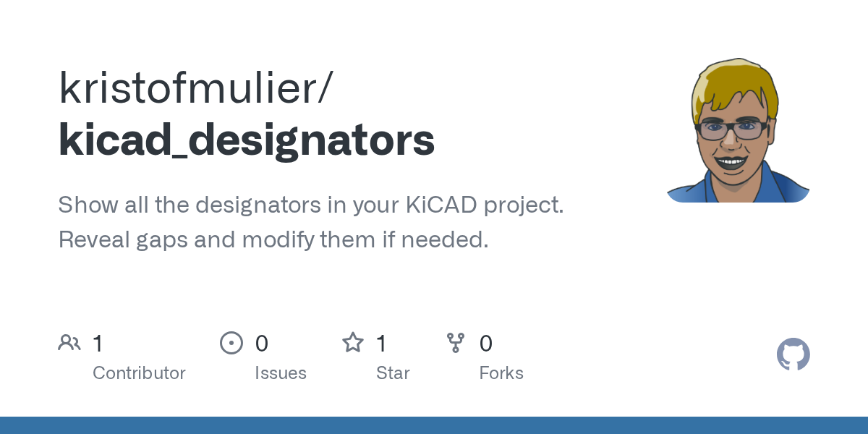This screenshot has width=868, height=434.
Task: Click the forks count zero above Forks
Action: pos(486,344)
